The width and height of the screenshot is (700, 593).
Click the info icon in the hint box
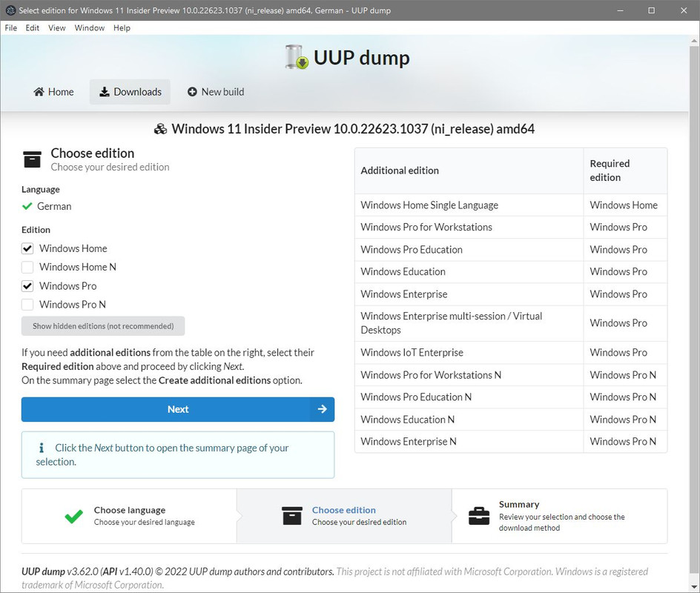pos(42,448)
